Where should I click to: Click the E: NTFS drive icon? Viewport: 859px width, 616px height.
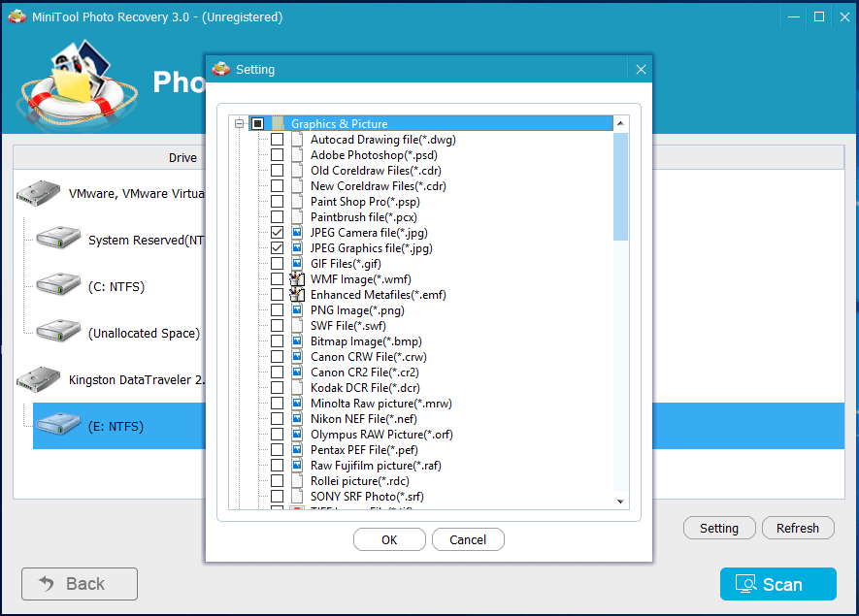[58, 425]
